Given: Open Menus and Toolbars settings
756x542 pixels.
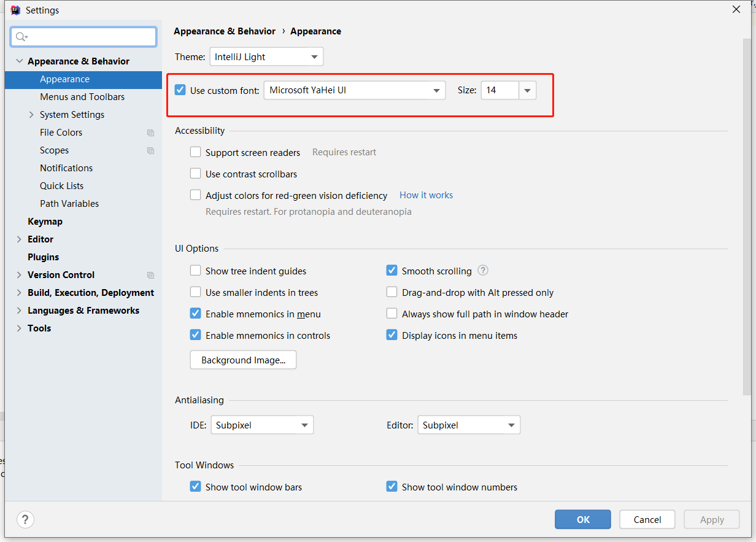Looking at the screenshot, I should pyautogui.click(x=83, y=97).
